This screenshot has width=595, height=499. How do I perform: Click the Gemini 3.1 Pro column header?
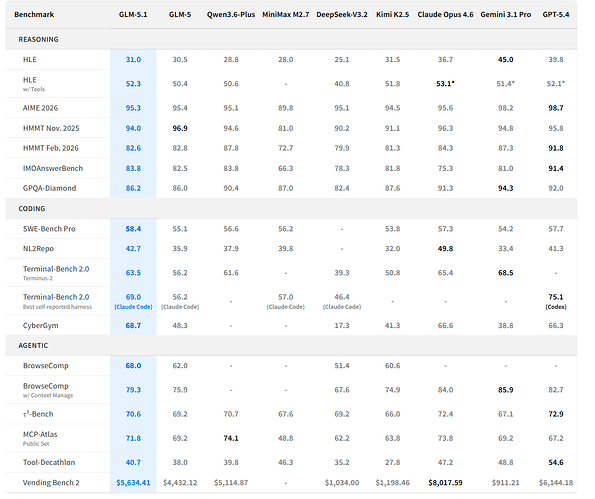coord(505,14)
